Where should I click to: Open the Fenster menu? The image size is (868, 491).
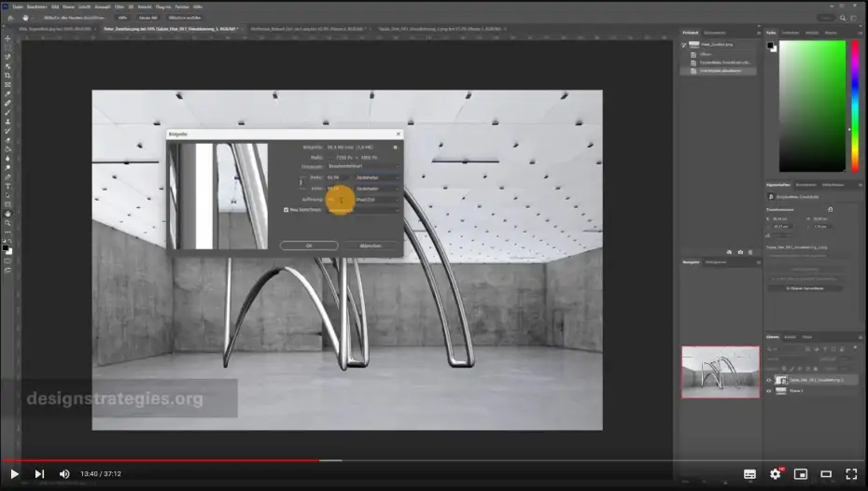pos(182,7)
